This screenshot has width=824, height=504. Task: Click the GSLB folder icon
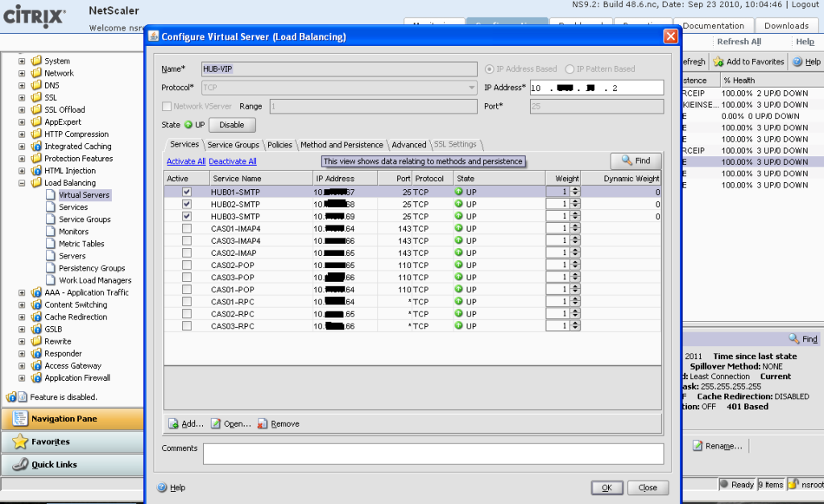(36, 329)
